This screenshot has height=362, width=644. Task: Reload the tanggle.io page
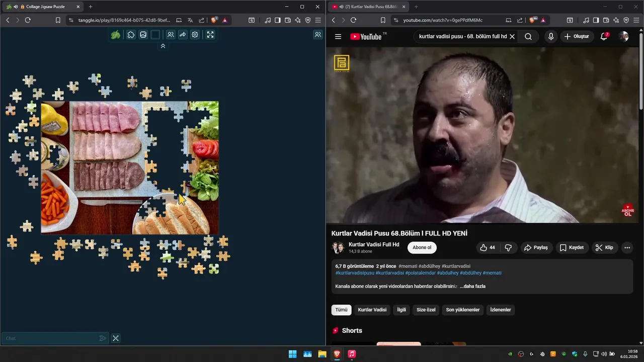[x=28, y=20]
